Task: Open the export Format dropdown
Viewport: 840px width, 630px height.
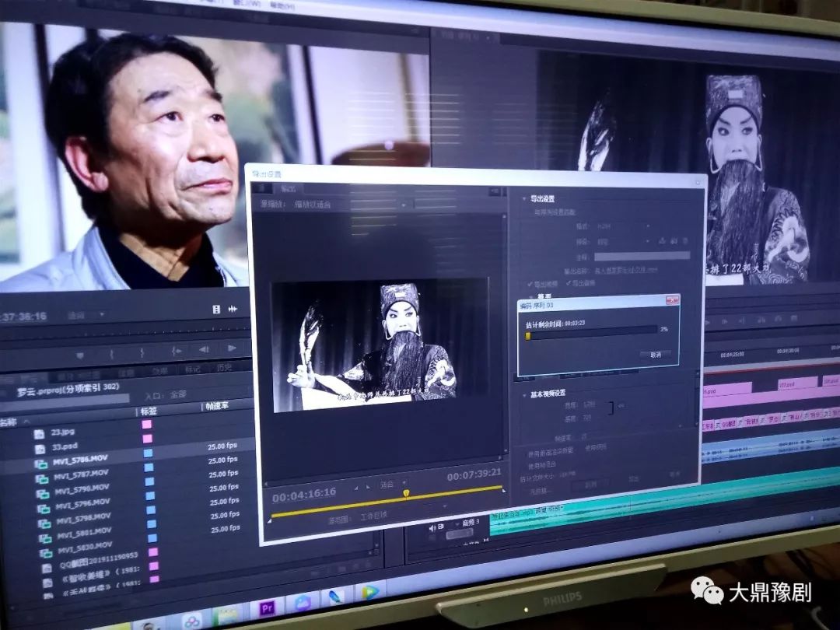Action: (621, 227)
